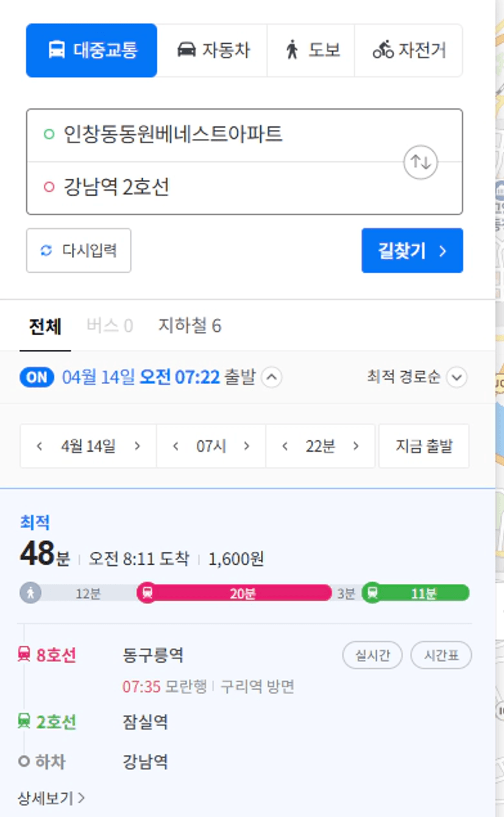Advance date past 4월 14일 with right arrow
The width and height of the screenshot is (504, 817).
137,446
